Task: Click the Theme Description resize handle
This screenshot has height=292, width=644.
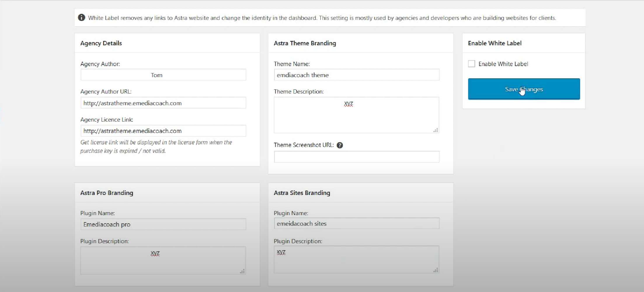Action: [436, 130]
